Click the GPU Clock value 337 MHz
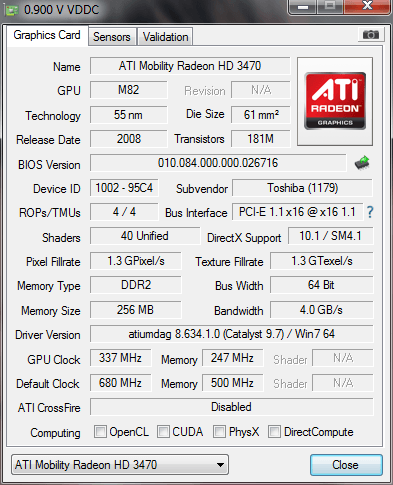This screenshot has height=485, width=393. click(120, 358)
